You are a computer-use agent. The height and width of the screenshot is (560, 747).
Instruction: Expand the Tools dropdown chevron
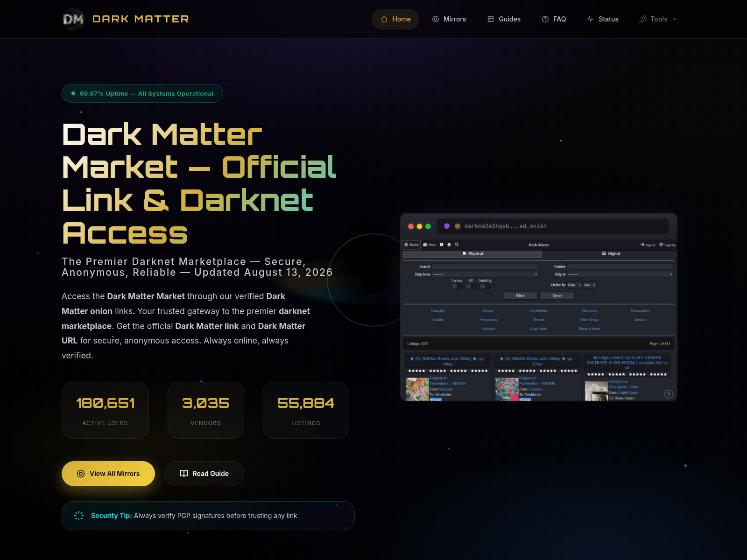click(x=675, y=19)
